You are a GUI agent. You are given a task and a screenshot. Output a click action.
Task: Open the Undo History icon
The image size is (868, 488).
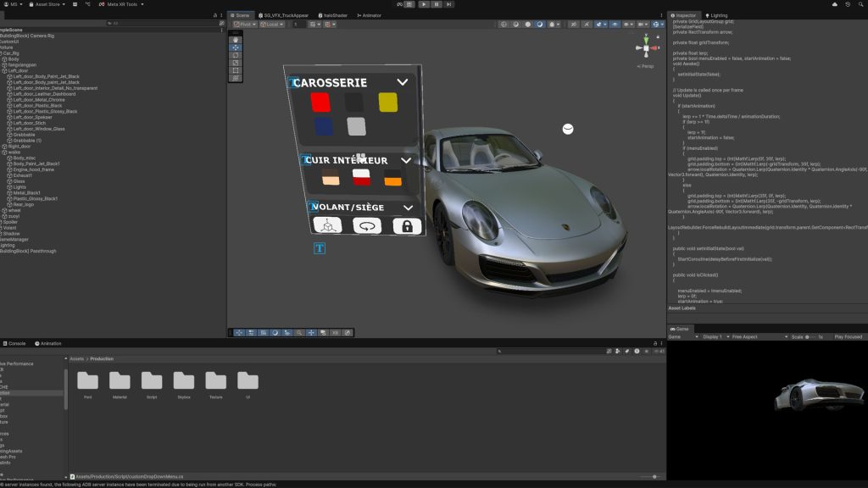(848, 4)
